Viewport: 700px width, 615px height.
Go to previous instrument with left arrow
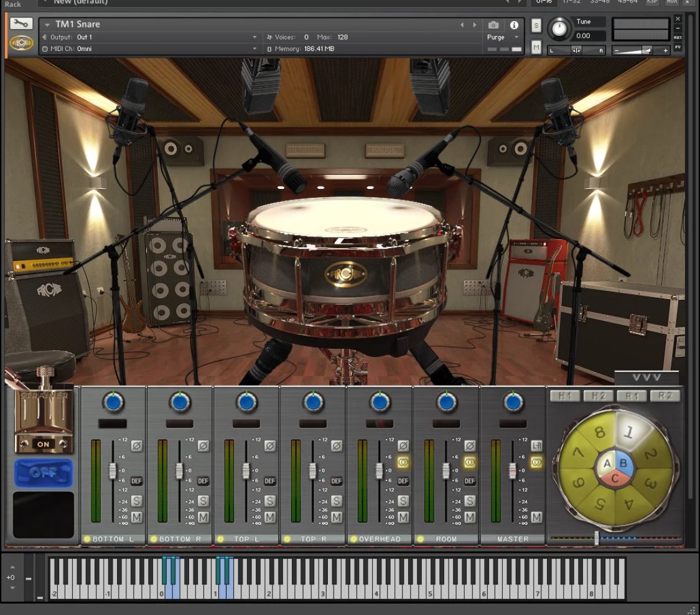point(462,25)
